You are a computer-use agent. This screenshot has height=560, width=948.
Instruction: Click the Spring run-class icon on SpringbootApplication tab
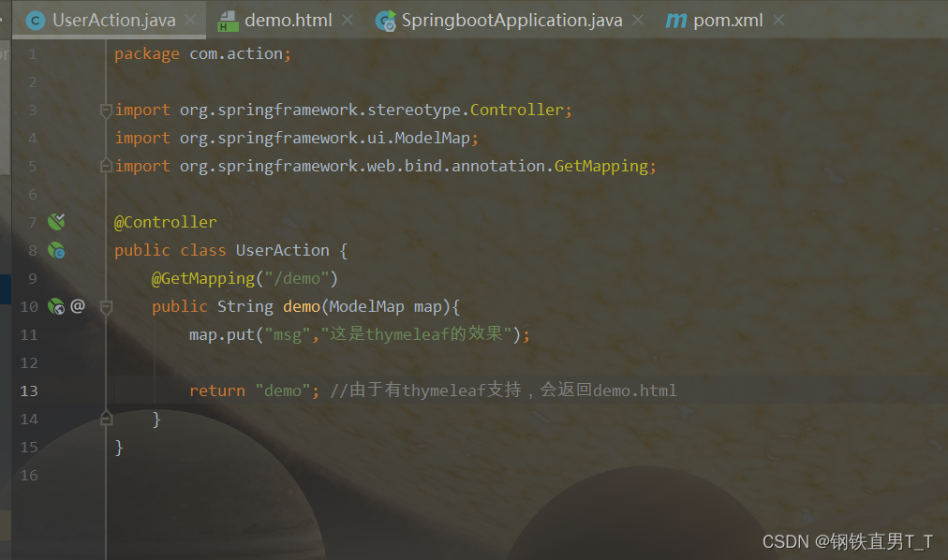pyautogui.click(x=385, y=22)
